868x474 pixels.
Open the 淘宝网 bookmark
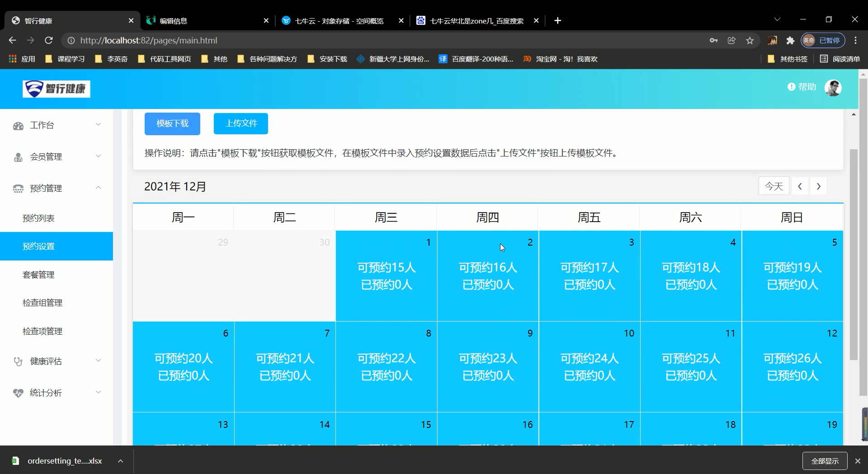pos(561,59)
